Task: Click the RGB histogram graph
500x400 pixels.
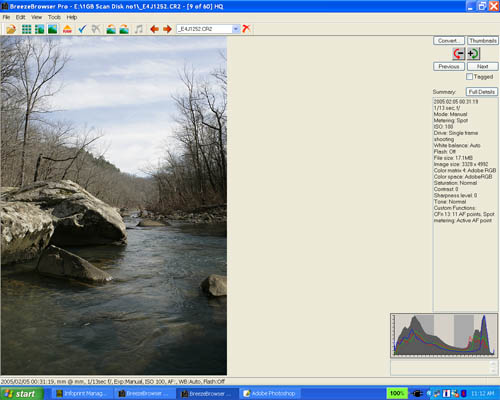Action: click(x=444, y=335)
